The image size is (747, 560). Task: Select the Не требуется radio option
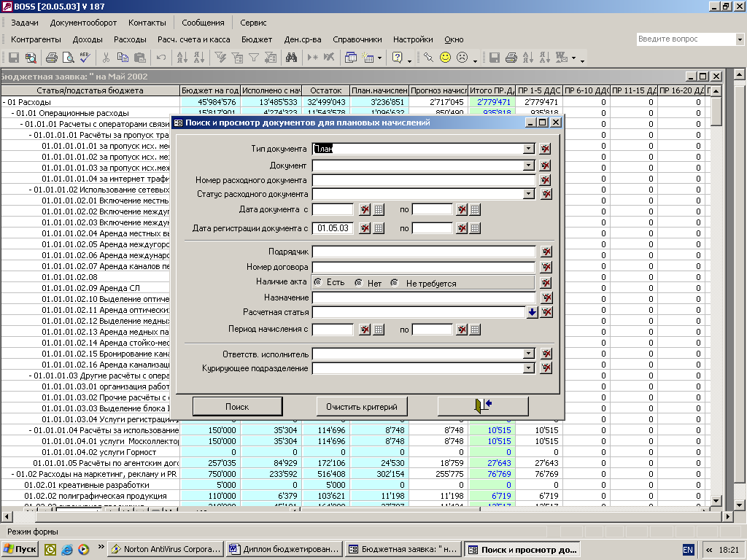point(395,283)
